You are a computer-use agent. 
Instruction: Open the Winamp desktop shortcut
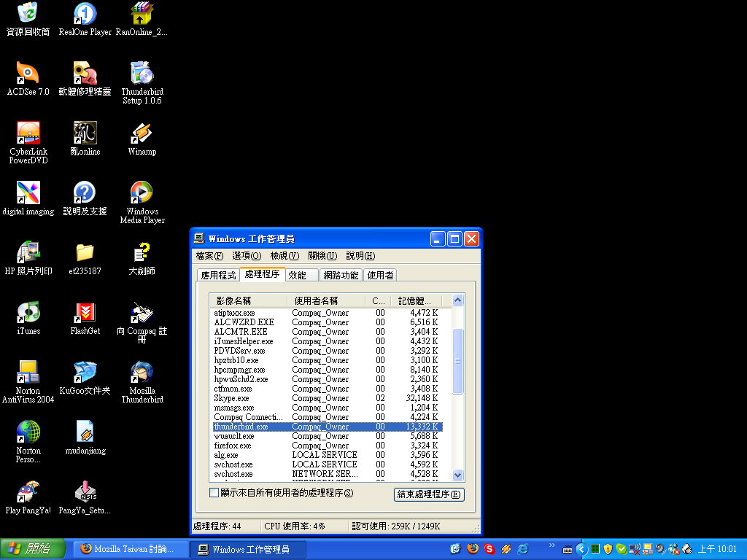coord(142,133)
